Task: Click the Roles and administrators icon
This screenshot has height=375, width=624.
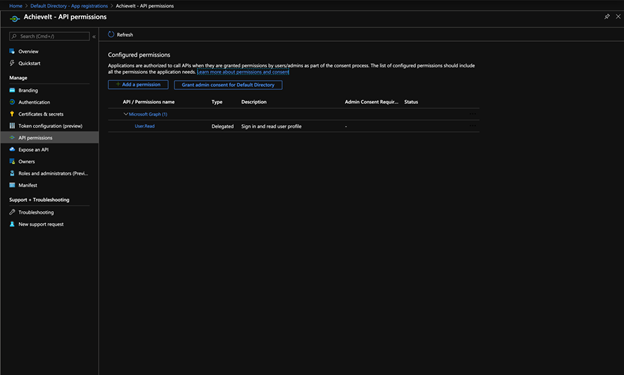Action: (12, 173)
